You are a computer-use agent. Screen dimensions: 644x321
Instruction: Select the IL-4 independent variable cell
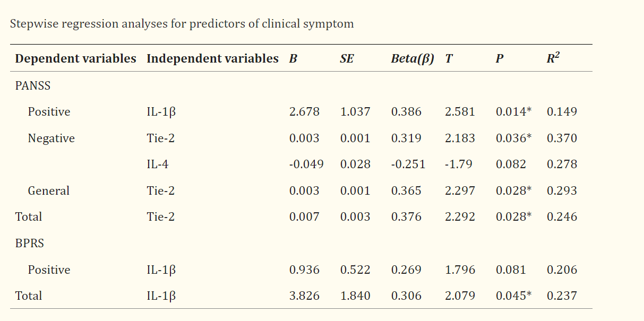point(158,164)
